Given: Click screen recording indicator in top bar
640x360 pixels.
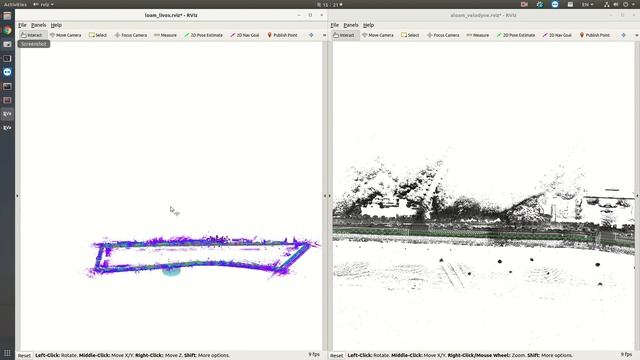Looking at the screenshot, I should (x=524, y=4).
